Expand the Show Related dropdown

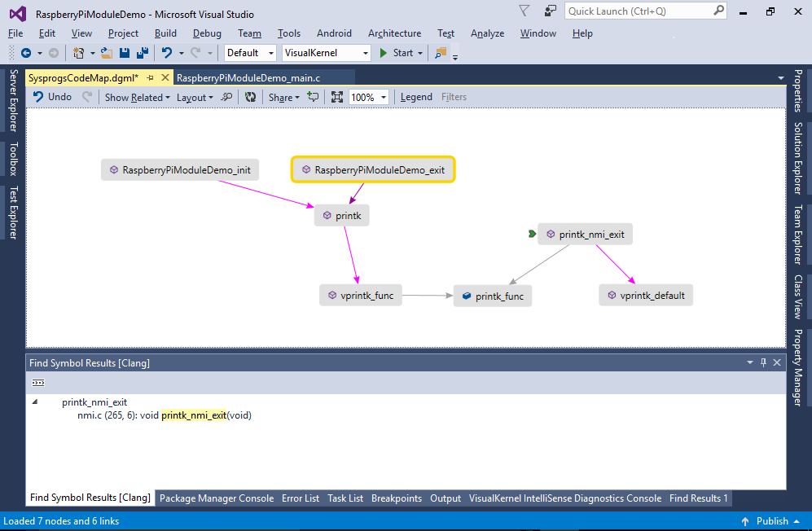[137, 97]
